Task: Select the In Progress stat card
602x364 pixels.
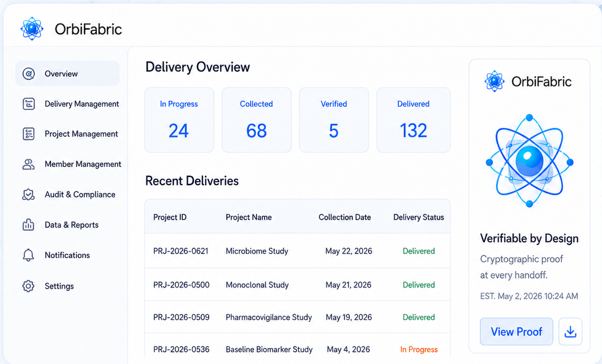Action: (179, 120)
